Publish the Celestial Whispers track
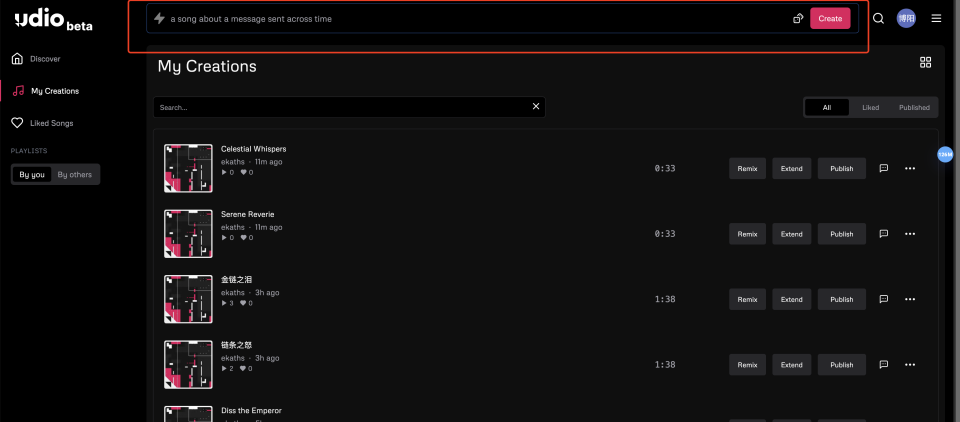The image size is (960, 422). click(841, 168)
